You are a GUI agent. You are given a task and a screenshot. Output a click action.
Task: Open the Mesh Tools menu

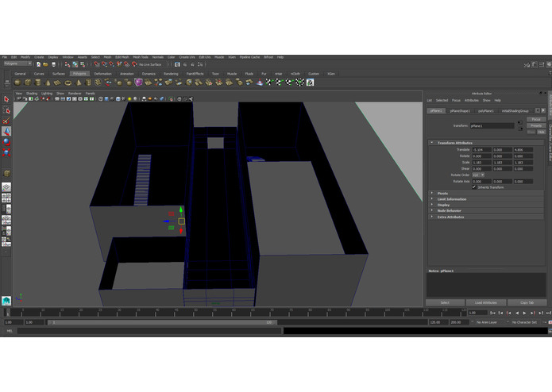(141, 57)
